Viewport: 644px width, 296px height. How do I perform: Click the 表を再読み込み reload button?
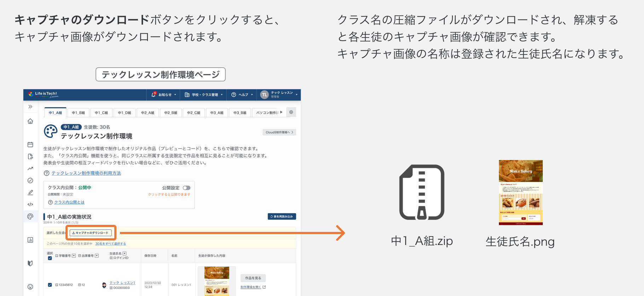pyautogui.click(x=282, y=216)
